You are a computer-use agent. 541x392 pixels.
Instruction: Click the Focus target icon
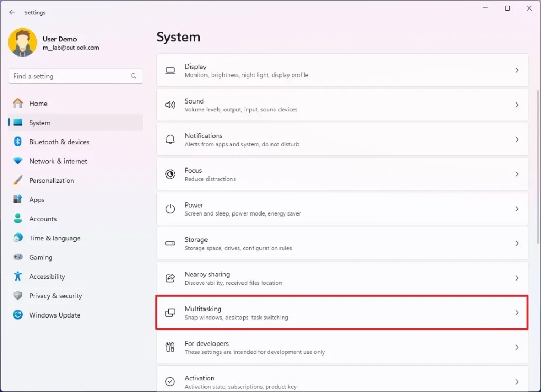pyautogui.click(x=170, y=174)
